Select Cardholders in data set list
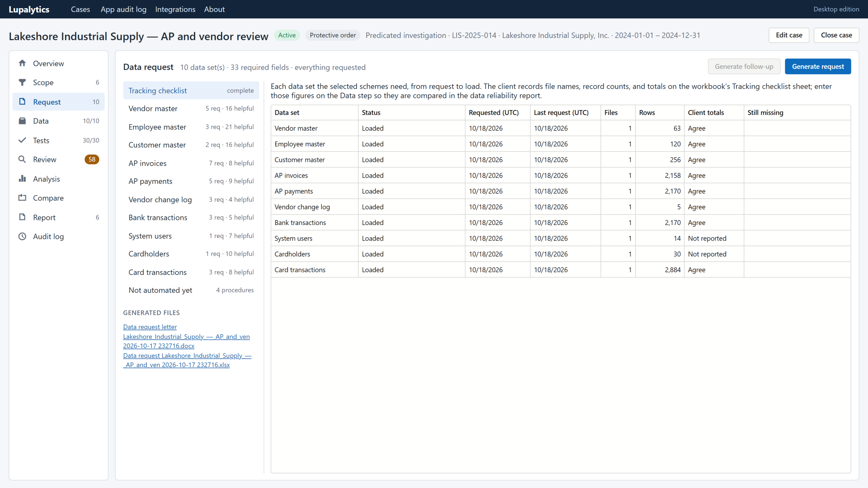The height and width of the screenshot is (488, 868). click(191, 254)
